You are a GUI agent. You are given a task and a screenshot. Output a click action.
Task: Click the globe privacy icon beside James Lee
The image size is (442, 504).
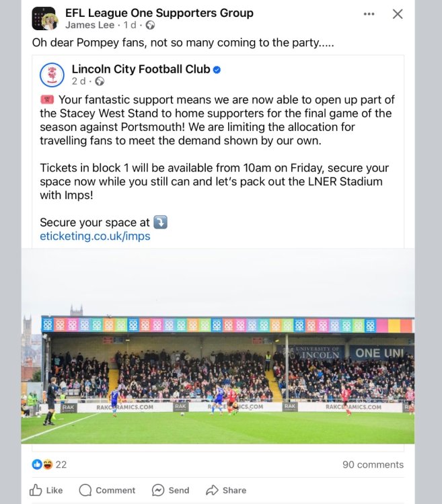click(x=150, y=26)
